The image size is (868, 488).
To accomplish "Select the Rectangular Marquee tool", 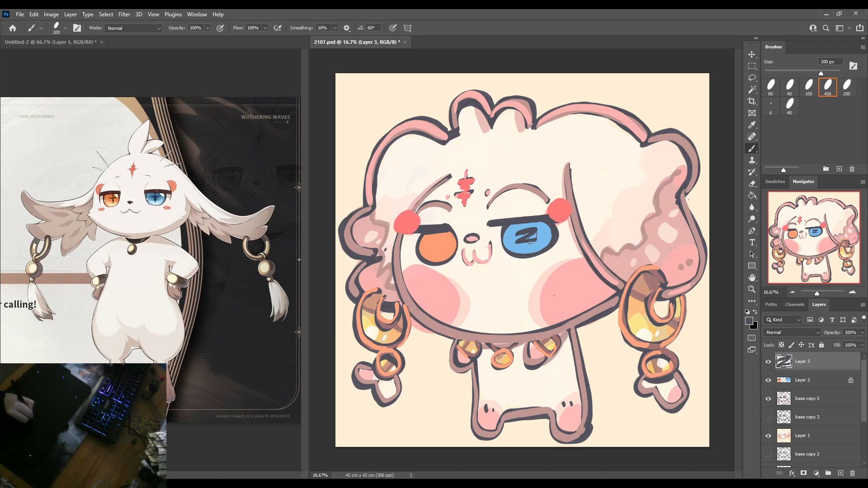I will 752,66.
